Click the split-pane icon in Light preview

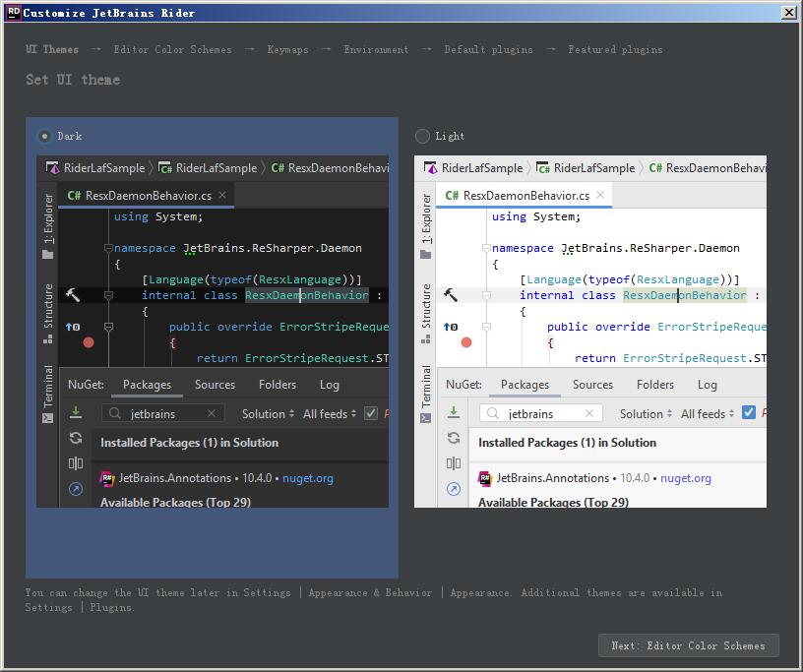pyautogui.click(x=454, y=463)
